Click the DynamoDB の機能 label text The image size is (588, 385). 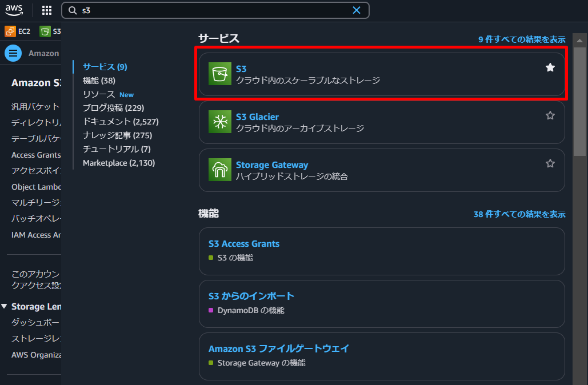coord(251,310)
